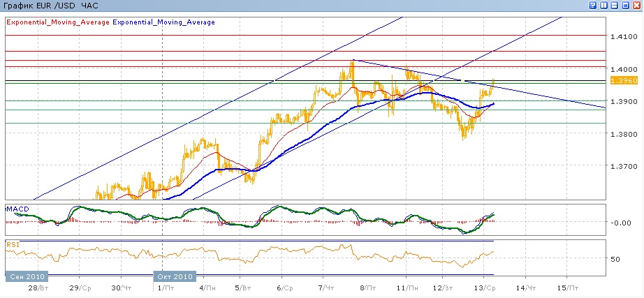Viewport: 644px width, 298px height.
Task: Tile windows vertically with the split icon
Action: (x=603, y=6)
